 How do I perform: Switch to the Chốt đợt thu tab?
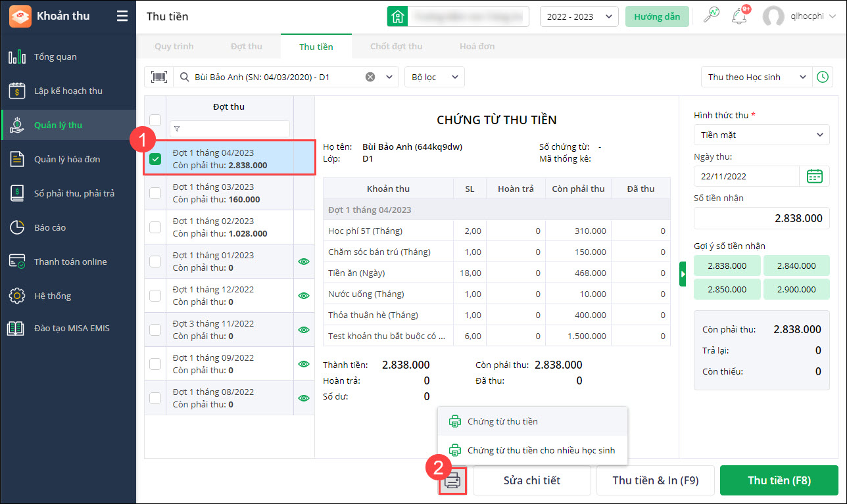click(x=397, y=47)
